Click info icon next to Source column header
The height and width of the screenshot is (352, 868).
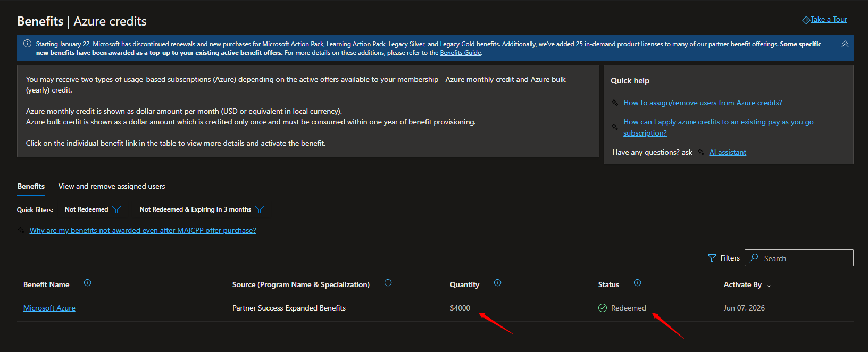[x=388, y=283]
